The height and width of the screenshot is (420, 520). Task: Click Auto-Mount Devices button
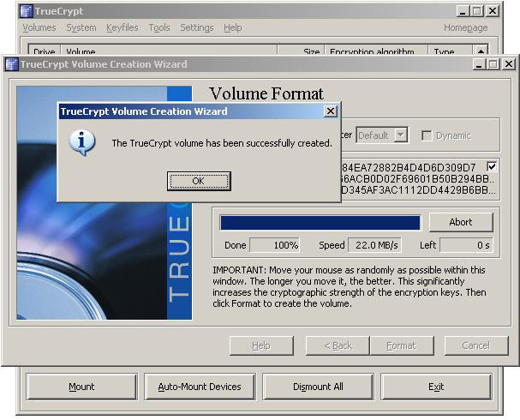pyautogui.click(x=200, y=387)
